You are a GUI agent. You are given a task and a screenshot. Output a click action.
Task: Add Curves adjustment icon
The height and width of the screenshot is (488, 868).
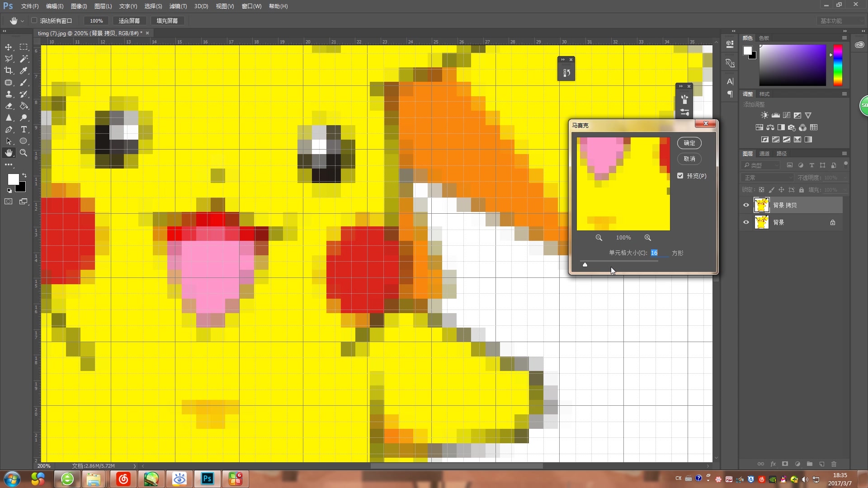787,115
